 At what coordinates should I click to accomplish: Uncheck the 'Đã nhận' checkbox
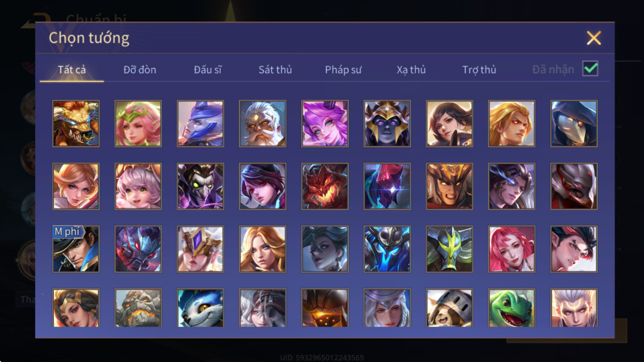[590, 69]
